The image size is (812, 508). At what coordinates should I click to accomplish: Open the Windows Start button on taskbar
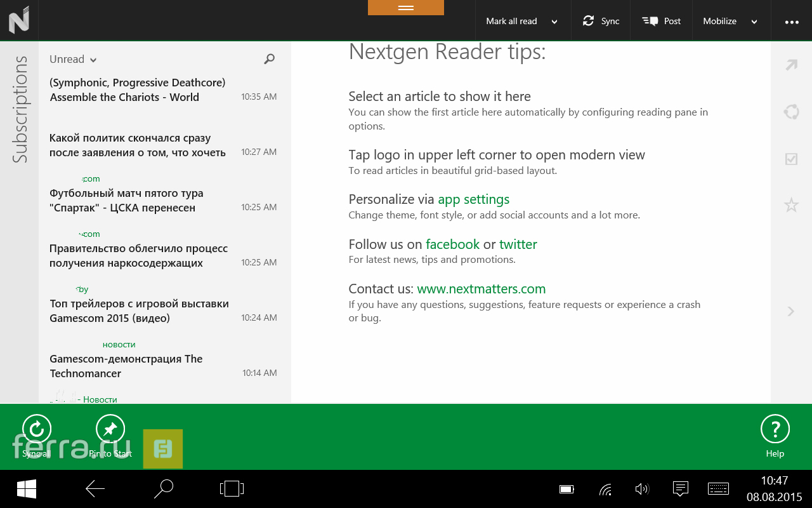pyautogui.click(x=27, y=489)
